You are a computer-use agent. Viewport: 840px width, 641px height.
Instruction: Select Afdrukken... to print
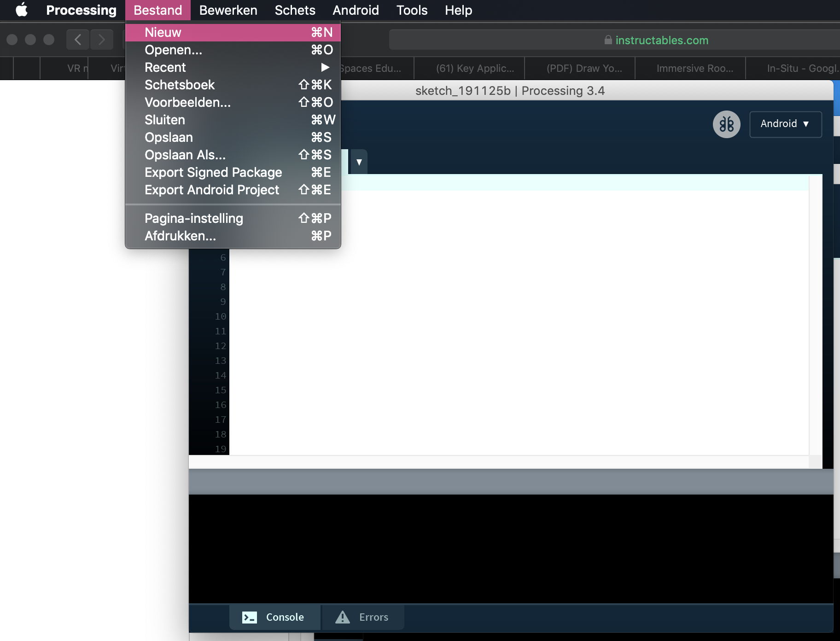tap(233, 236)
